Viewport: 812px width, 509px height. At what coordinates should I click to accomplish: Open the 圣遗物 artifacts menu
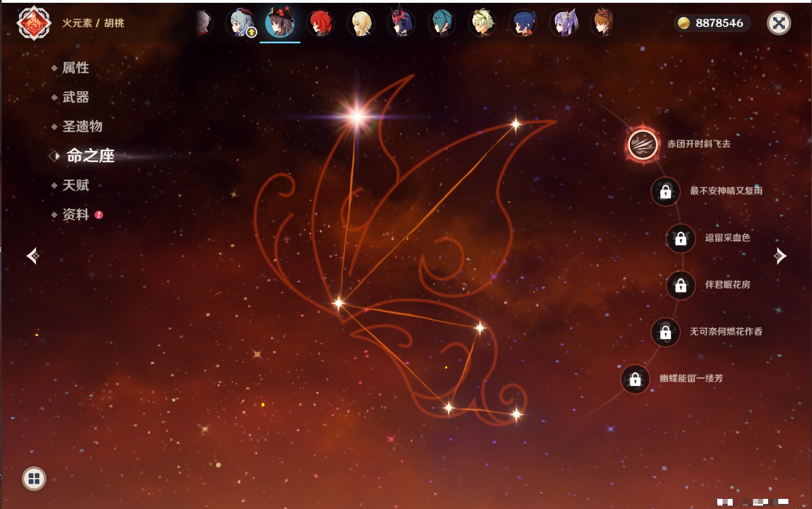coord(82,127)
